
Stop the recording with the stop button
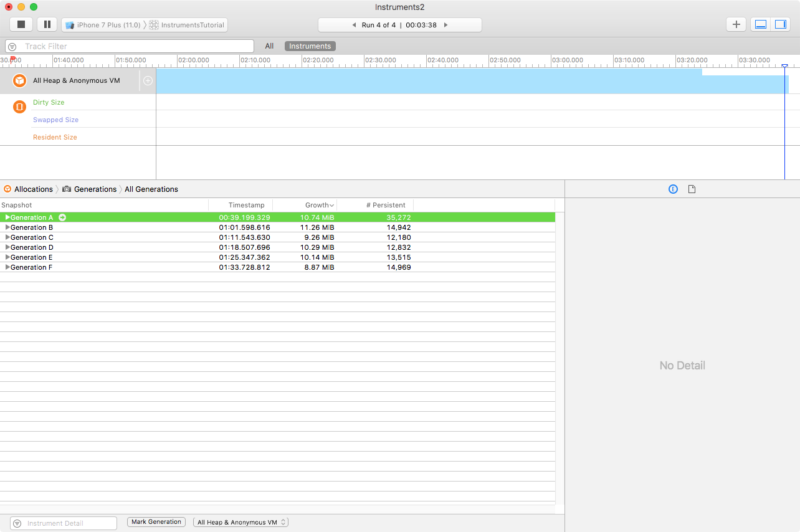21,24
